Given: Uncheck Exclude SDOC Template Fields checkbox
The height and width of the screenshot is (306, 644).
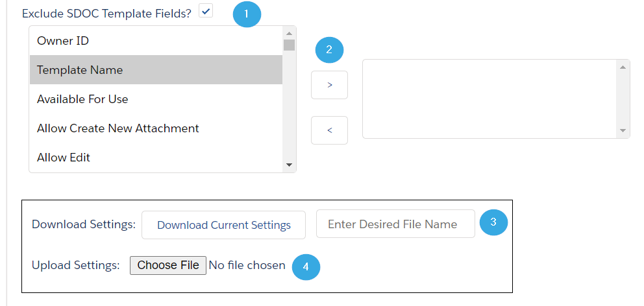Looking at the screenshot, I should point(206,10).
